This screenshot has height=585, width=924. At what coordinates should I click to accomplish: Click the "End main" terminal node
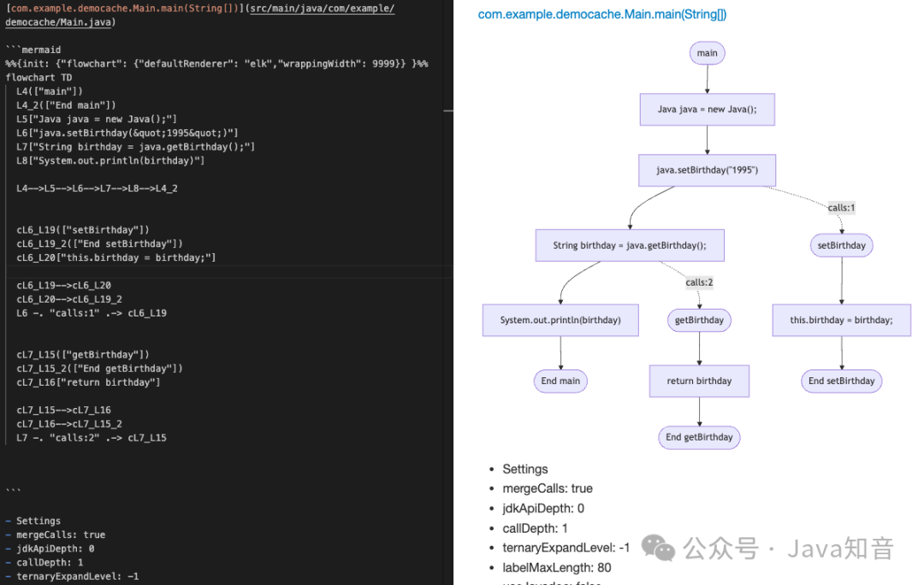pyautogui.click(x=560, y=381)
